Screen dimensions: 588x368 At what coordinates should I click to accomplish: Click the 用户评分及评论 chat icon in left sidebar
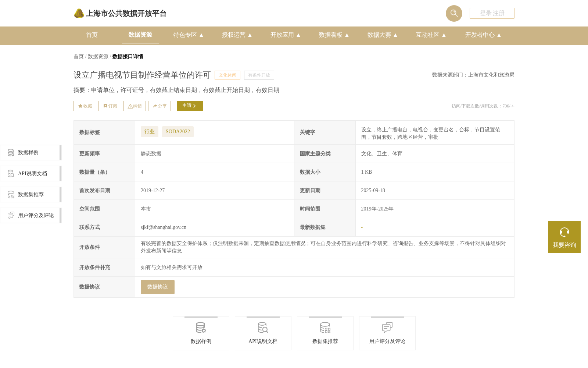[11, 215]
